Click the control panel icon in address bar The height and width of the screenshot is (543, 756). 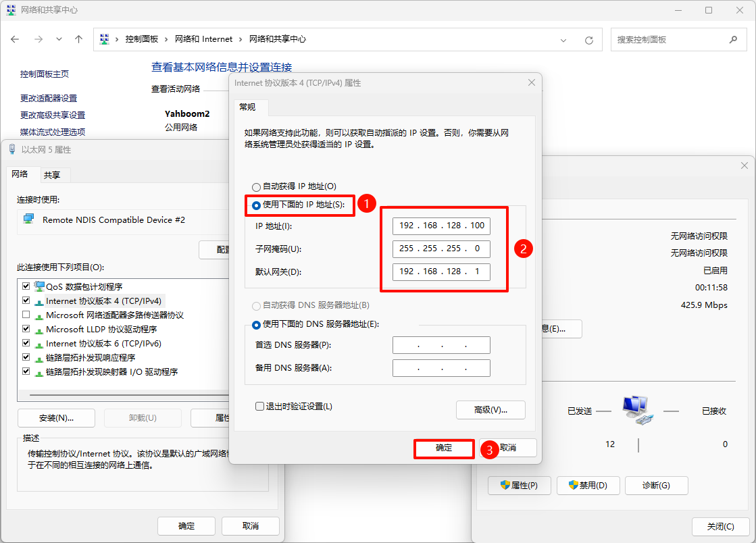[105, 40]
